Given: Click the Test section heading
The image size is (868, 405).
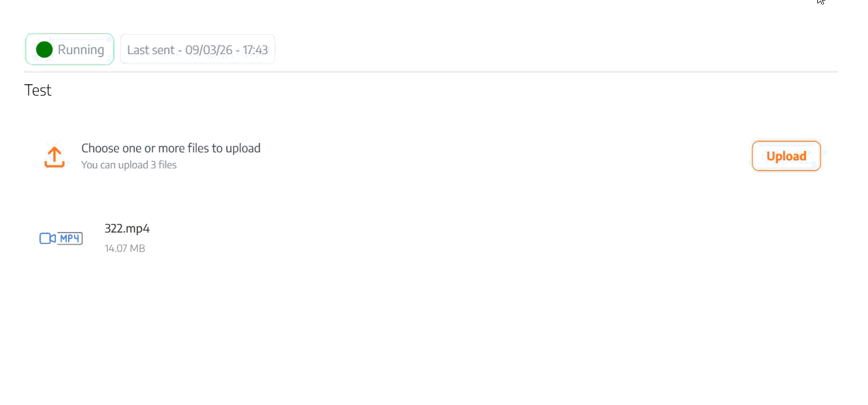Looking at the screenshot, I should (x=38, y=90).
